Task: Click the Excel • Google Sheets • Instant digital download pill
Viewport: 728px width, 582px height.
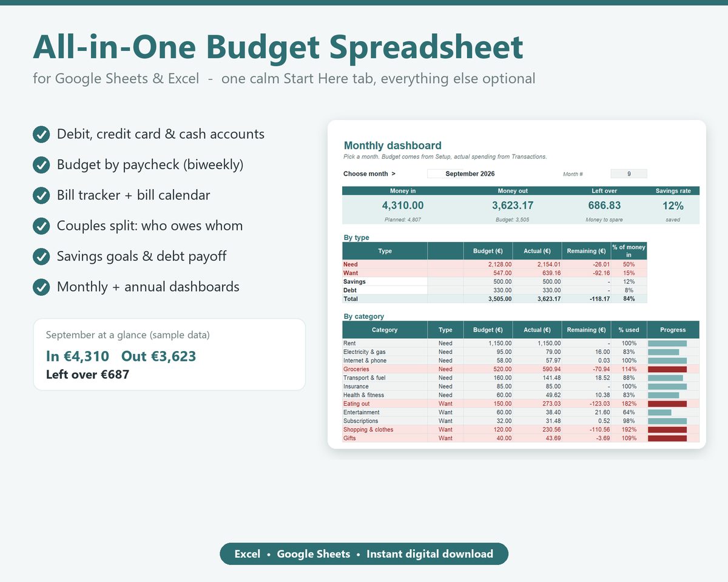Action: (364, 554)
